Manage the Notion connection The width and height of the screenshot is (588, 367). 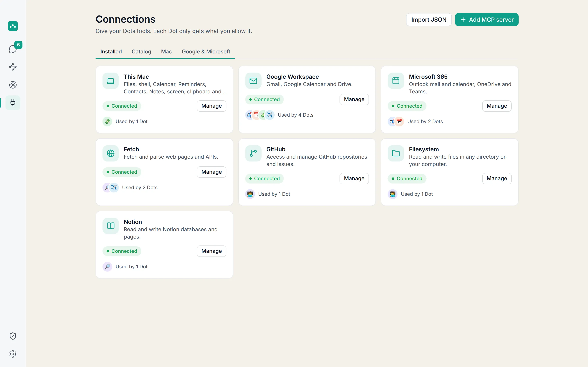pos(211,251)
